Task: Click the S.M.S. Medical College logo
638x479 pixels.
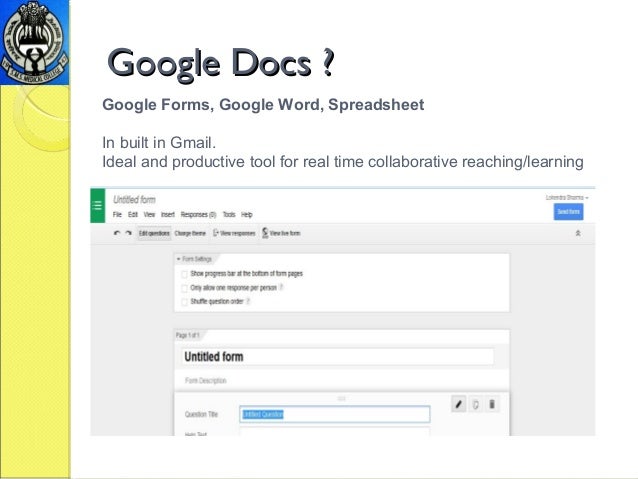Action: pyautogui.click(x=35, y=42)
